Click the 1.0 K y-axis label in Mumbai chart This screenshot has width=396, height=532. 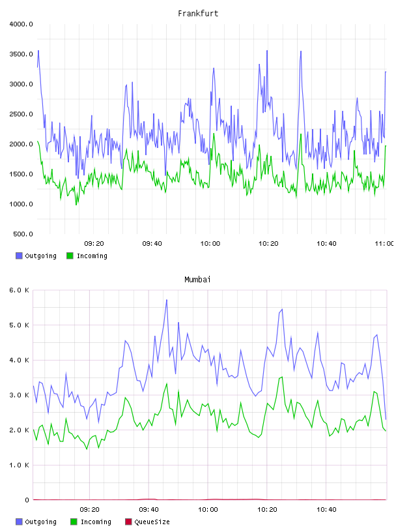tap(19, 465)
